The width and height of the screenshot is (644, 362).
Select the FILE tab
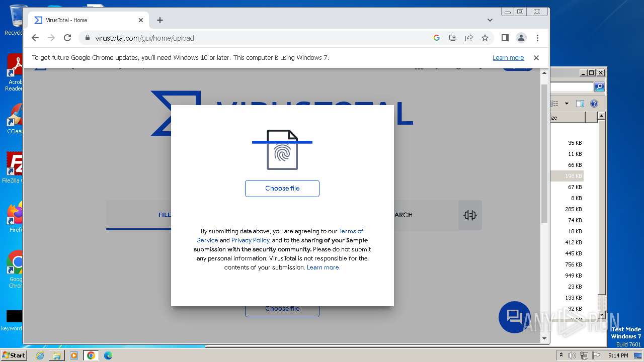[x=165, y=215]
